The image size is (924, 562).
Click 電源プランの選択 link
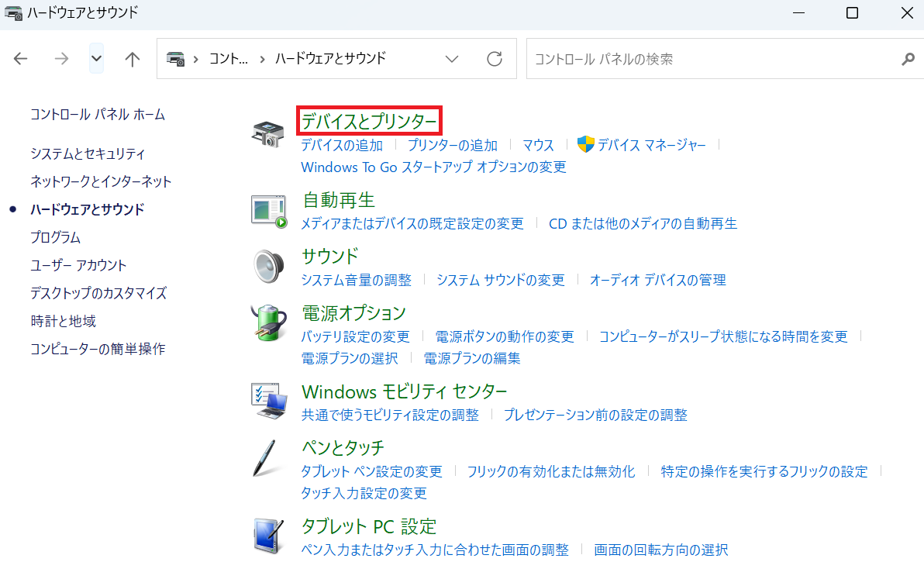click(x=350, y=358)
